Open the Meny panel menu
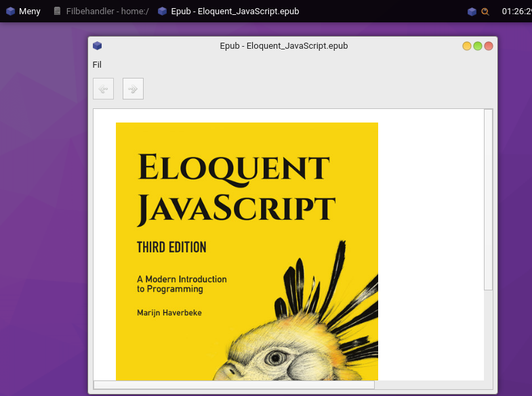 pyautogui.click(x=24, y=12)
